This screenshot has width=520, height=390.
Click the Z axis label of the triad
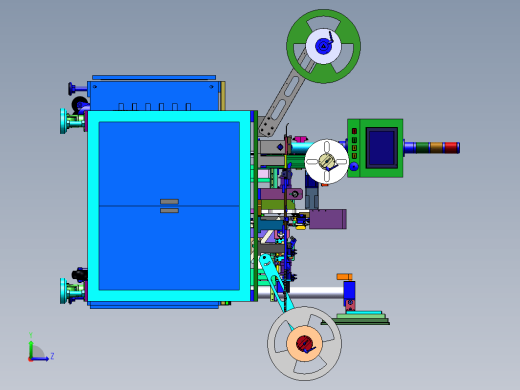click(x=52, y=356)
